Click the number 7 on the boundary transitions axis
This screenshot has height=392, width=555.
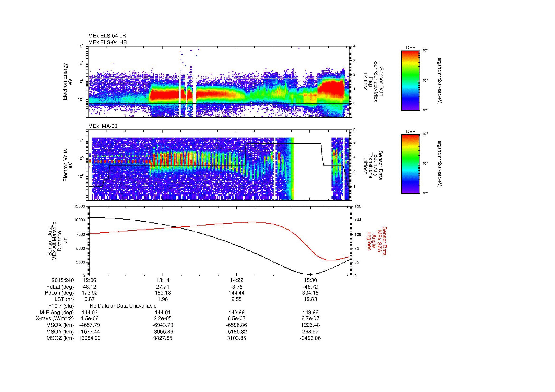[x=354, y=144]
